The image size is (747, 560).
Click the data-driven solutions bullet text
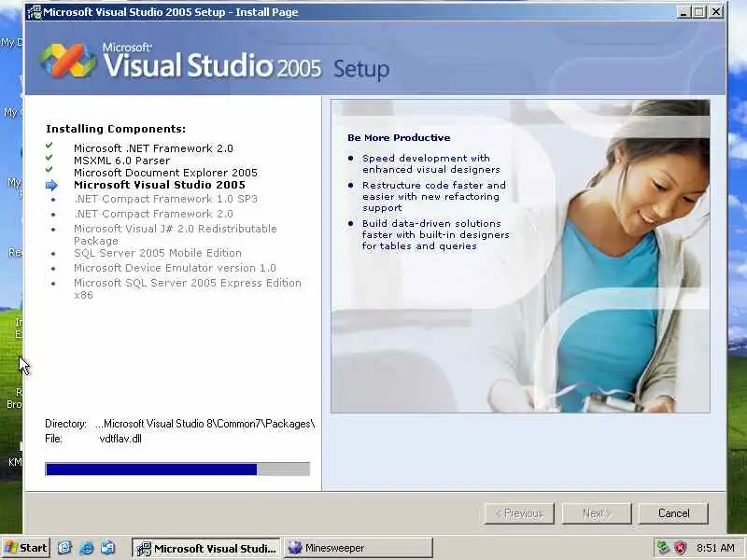pyautogui.click(x=435, y=234)
